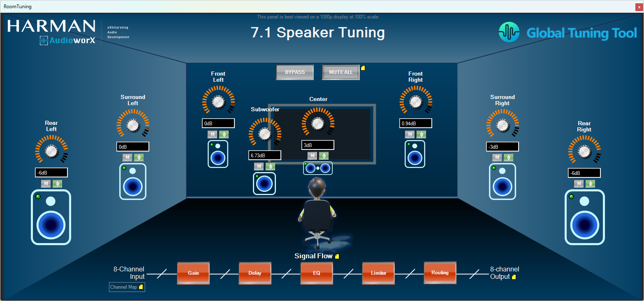
Task: Click Subwoofer 6.73dB value field
Action: pos(265,155)
